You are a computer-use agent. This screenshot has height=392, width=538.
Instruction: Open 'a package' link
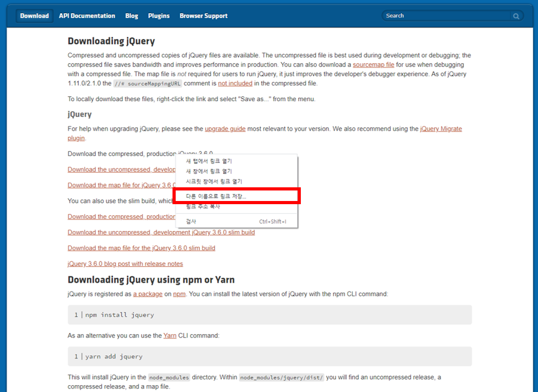pos(148,294)
